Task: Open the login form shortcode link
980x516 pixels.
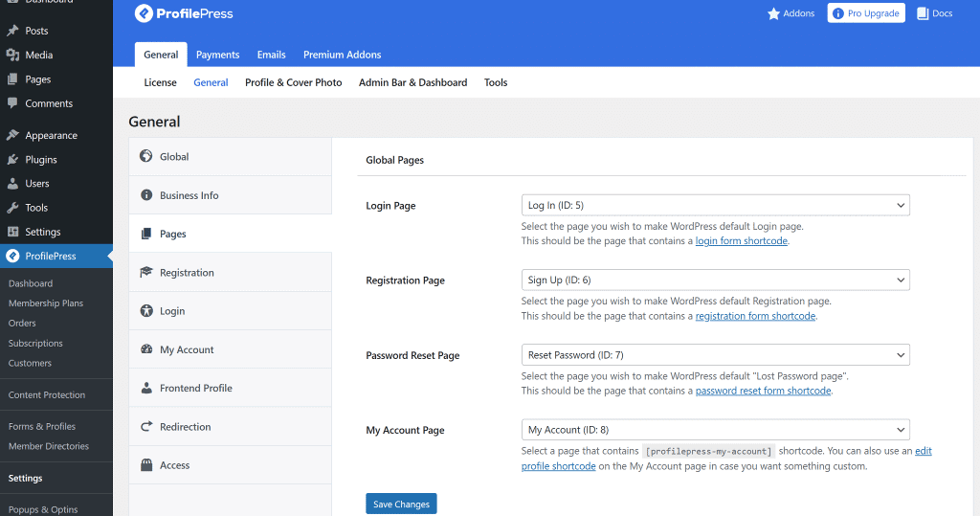Action: pyautogui.click(x=742, y=241)
